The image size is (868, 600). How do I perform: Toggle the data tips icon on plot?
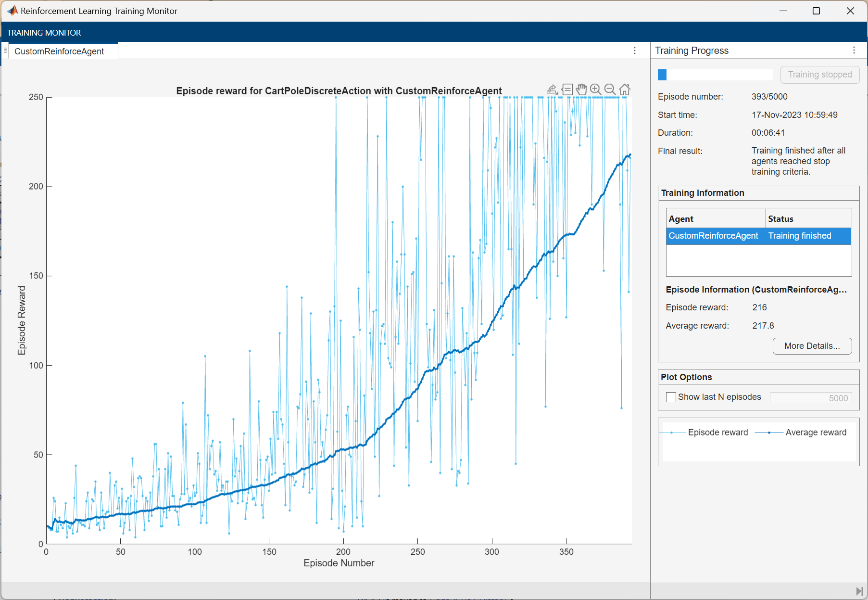(567, 89)
